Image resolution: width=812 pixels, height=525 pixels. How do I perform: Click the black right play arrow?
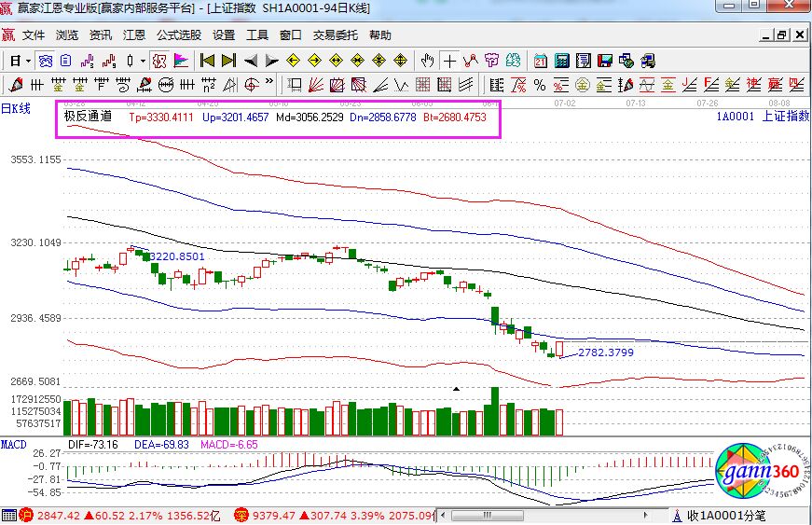tap(271, 61)
